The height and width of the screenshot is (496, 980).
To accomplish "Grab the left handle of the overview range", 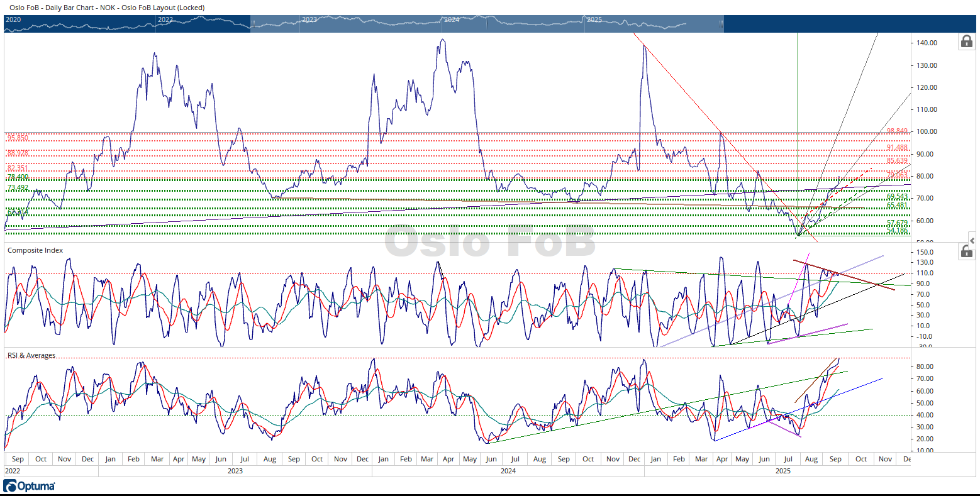I will pyautogui.click(x=252, y=23).
